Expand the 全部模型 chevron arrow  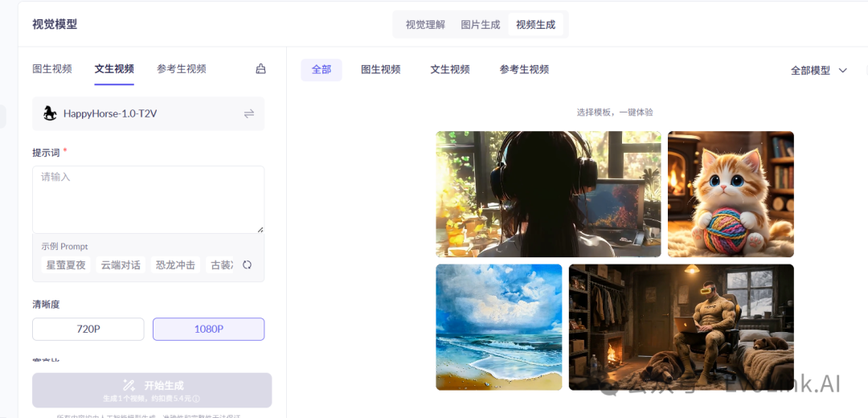tap(843, 71)
